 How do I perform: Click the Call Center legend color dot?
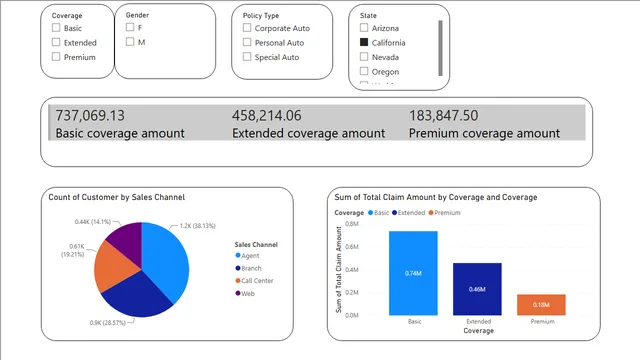point(238,280)
